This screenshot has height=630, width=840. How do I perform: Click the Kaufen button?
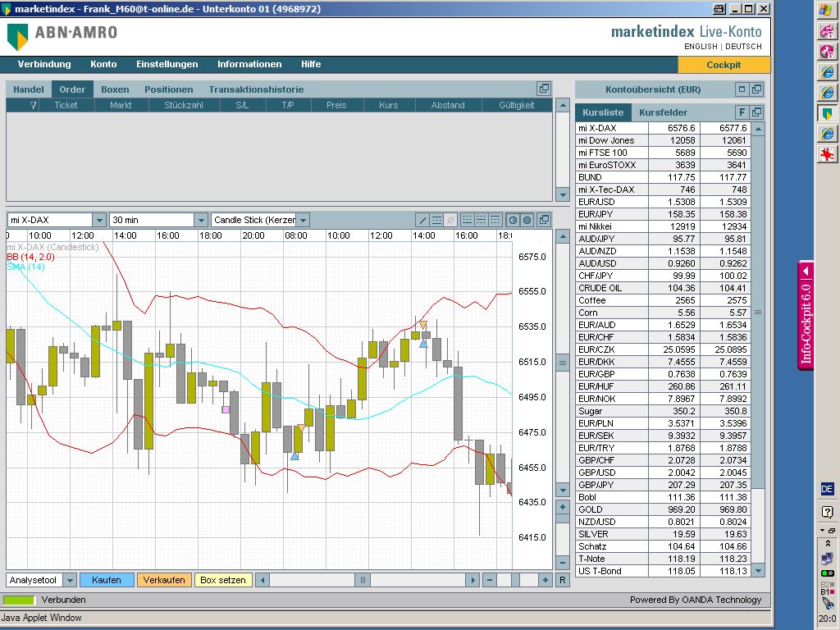(x=107, y=580)
